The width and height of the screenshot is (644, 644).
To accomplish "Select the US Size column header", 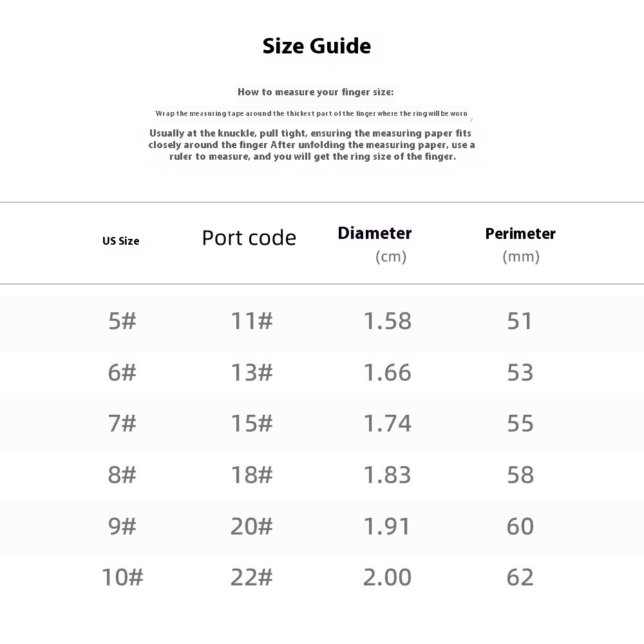I will click(x=120, y=241).
